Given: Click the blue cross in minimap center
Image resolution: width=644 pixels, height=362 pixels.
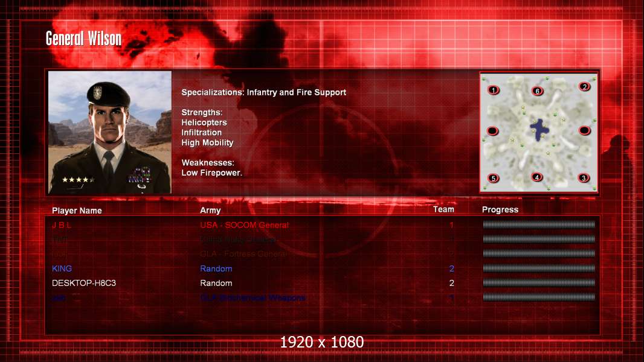Looking at the screenshot, I should tap(539, 130).
